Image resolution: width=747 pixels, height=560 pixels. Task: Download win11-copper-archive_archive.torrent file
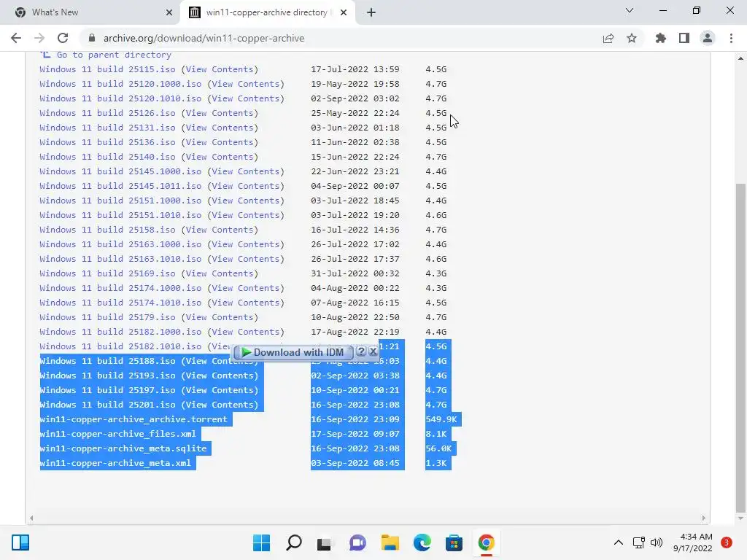pyautogui.click(x=133, y=419)
